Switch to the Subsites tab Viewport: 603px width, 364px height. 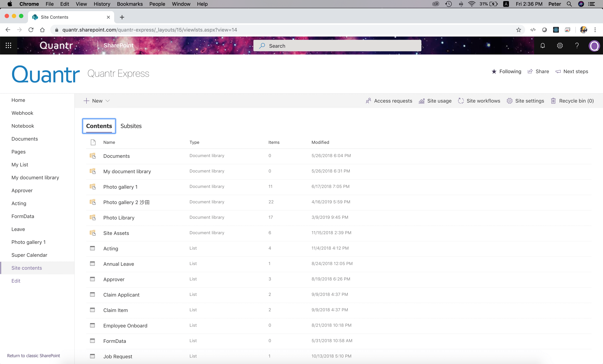coord(131,126)
